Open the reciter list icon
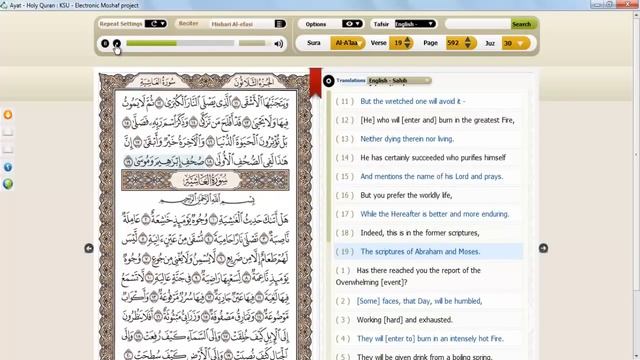640x360 pixels. pos(280,24)
